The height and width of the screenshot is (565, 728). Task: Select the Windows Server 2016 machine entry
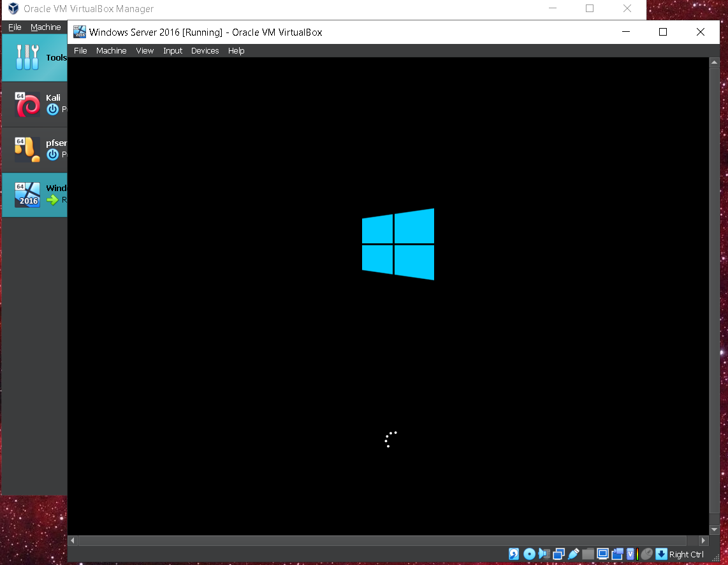tap(35, 194)
